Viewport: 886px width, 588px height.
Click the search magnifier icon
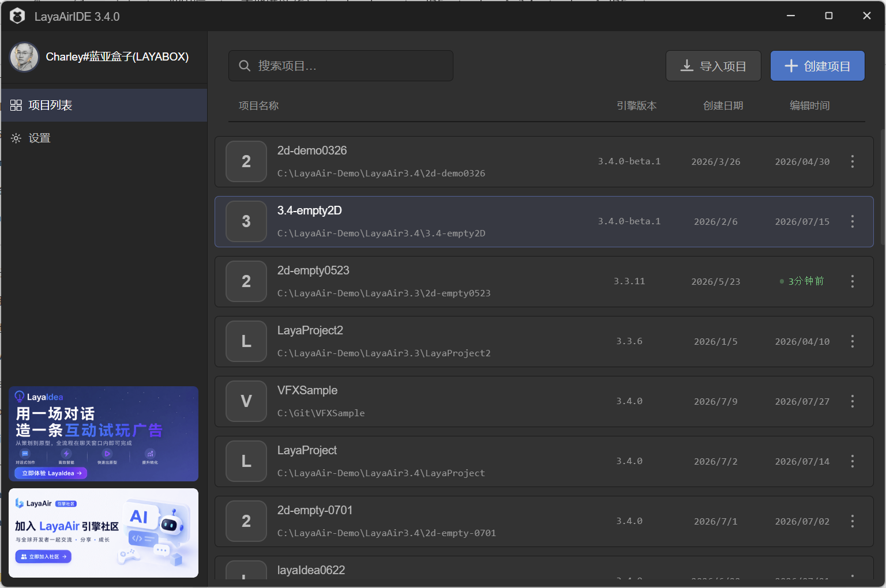tap(245, 66)
